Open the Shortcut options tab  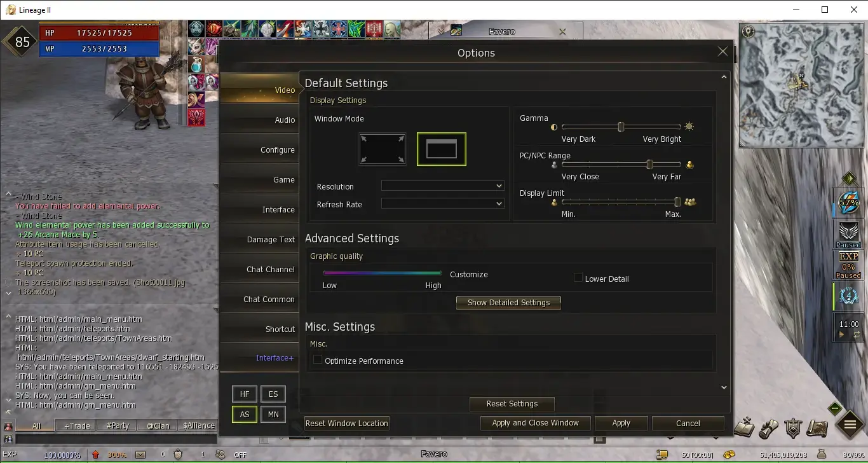[x=260, y=329]
